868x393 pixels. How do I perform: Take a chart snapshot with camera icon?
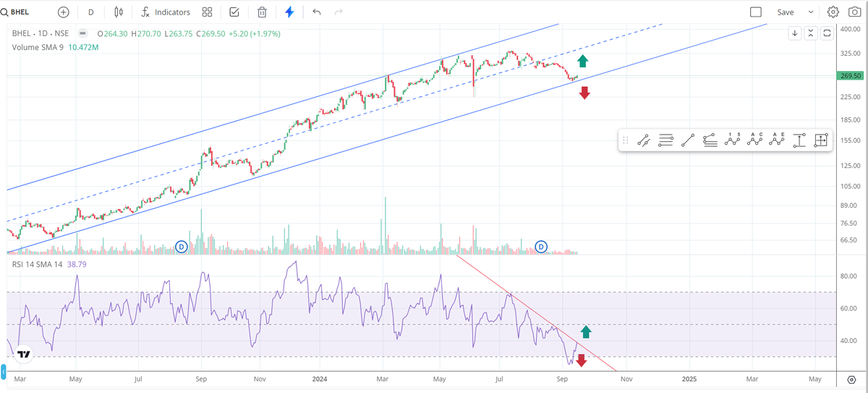pyautogui.click(x=854, y=12)
